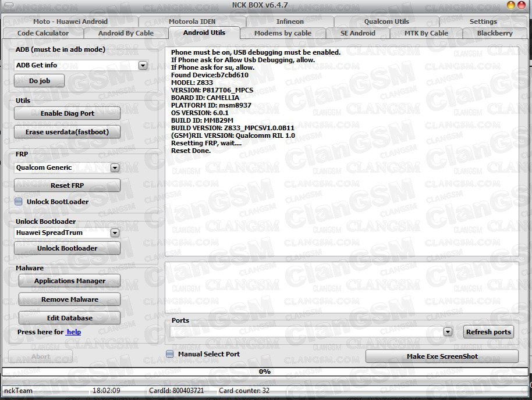Click the 'Reset Done.' log line
Screen dimensions: 532x400
[x=191, y=151]
